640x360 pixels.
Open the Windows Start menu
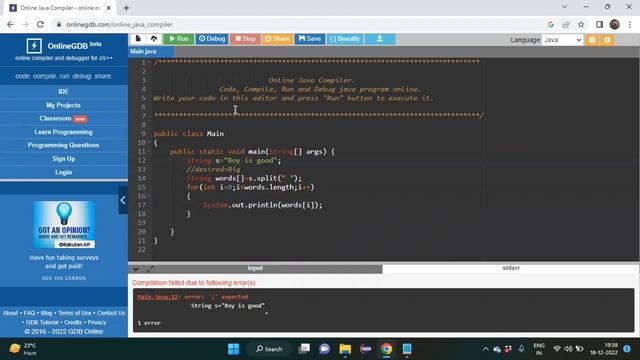(233, 349)
